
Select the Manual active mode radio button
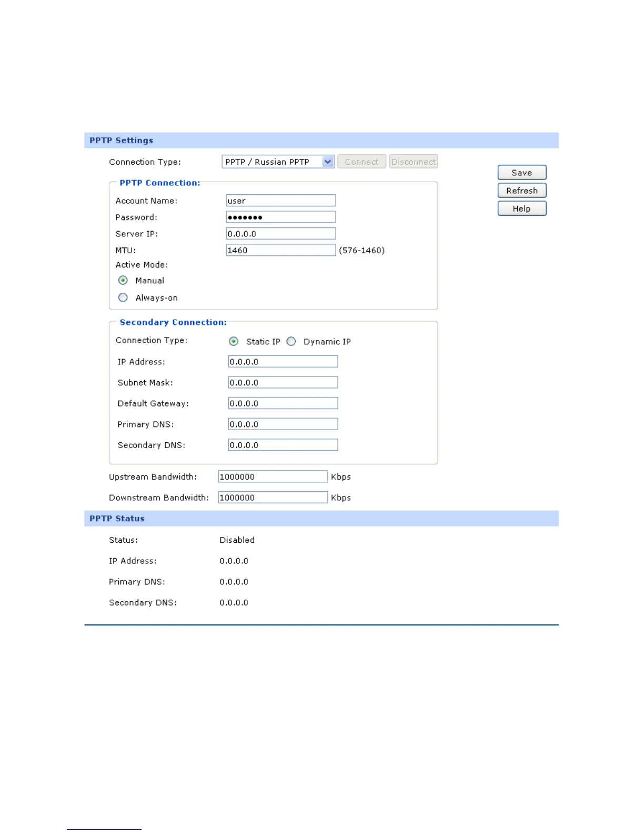pyautogui.click(x=123, y=280)
